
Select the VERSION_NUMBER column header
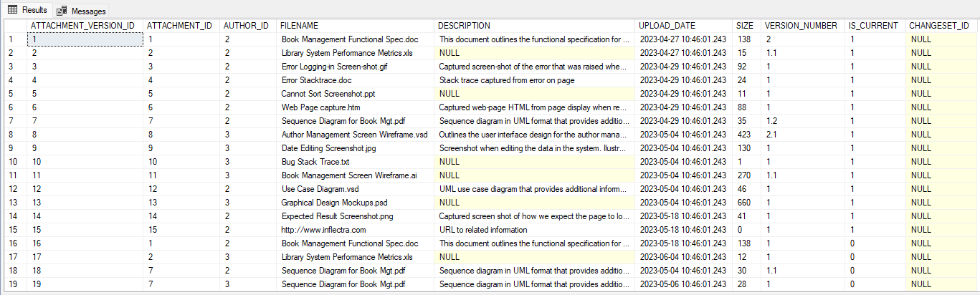pyautogui.click(x=801, y=26)
